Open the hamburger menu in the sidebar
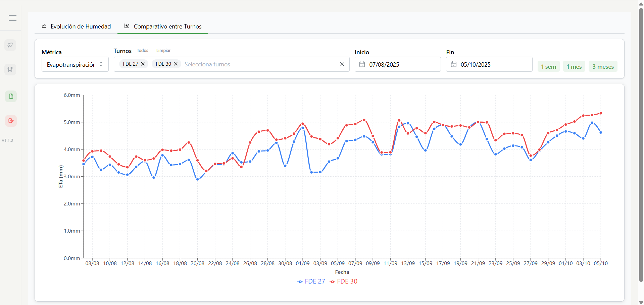 tap(12, 18)
